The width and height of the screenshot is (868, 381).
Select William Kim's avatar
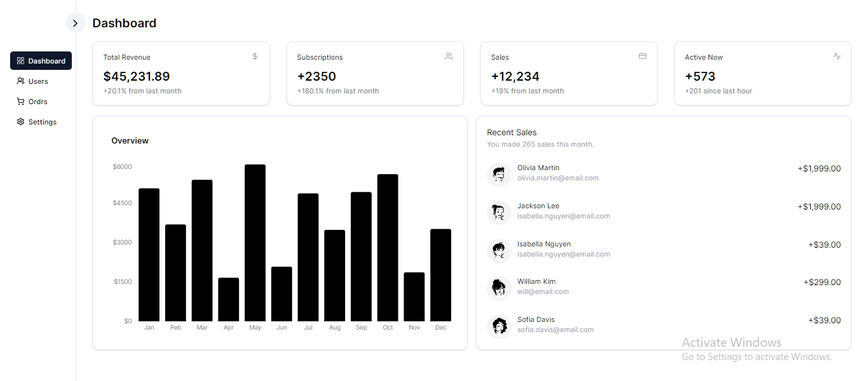[x=499, y=288]
